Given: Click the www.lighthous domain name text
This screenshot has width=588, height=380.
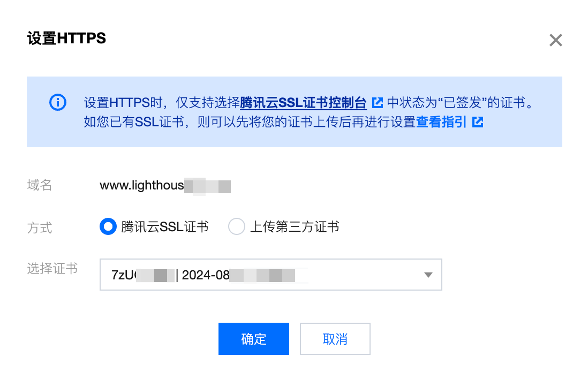Looking at the screenshot, I should [x=142, y=186].
